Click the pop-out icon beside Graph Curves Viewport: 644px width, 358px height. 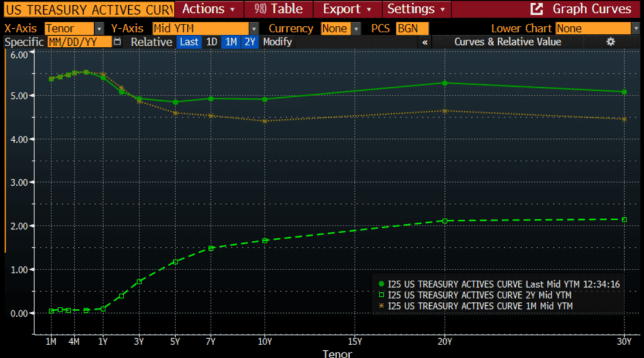coord(536,9)
